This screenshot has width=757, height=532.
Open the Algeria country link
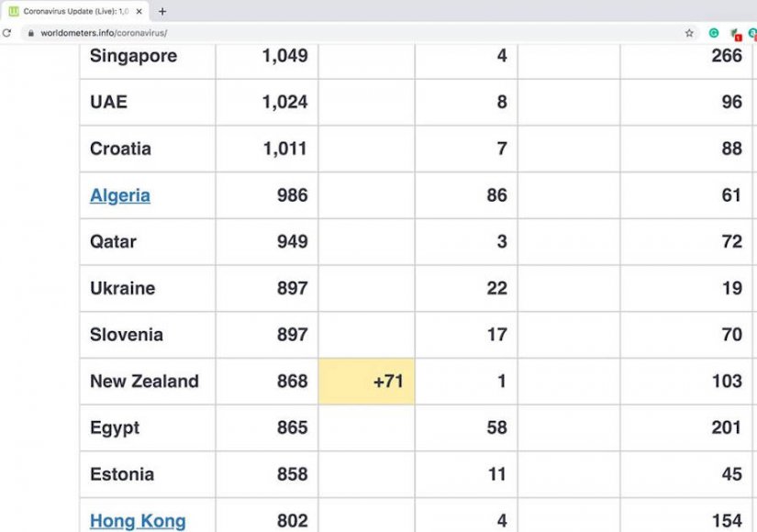tap(120, 195)
